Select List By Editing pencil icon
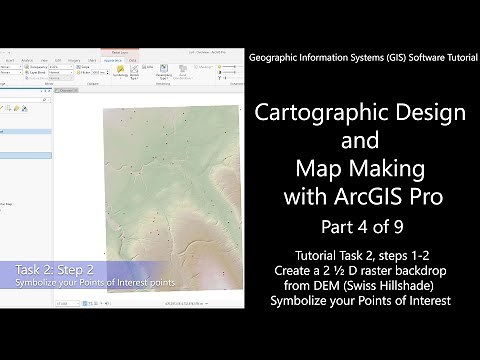This screenshot has width=480, height=360. [2, 108]
